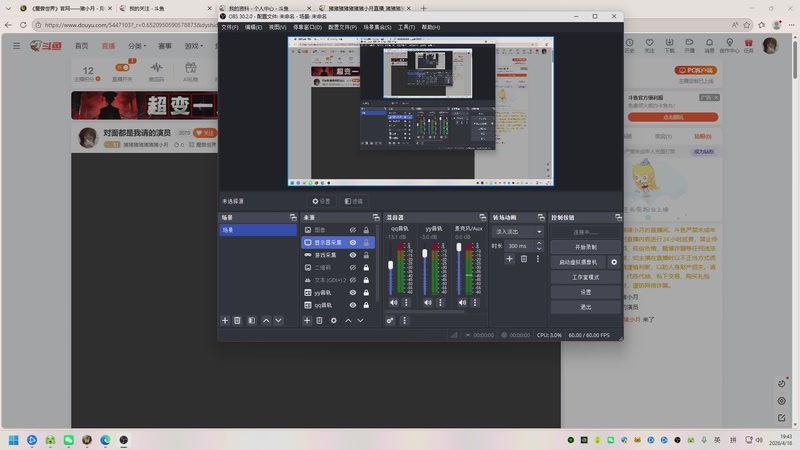The height and width of the screenshot is (450, 800).
Task: Pop out the 混音器 dock panel icon
Action: coord(483,217)
